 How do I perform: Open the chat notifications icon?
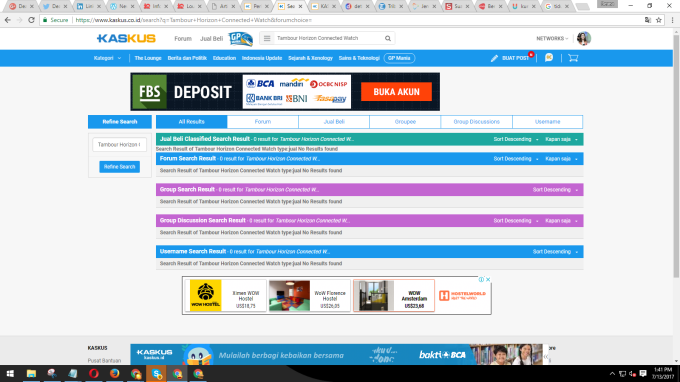click(549, 58)
